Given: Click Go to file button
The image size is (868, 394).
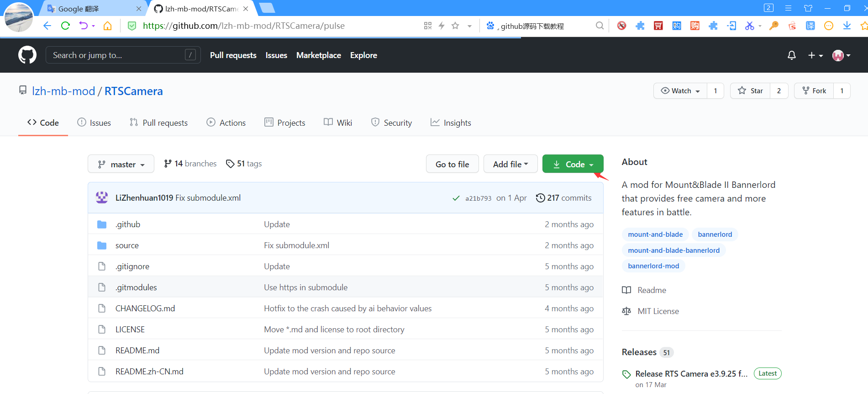Looking at the screenshot, I should pos(452,164).
